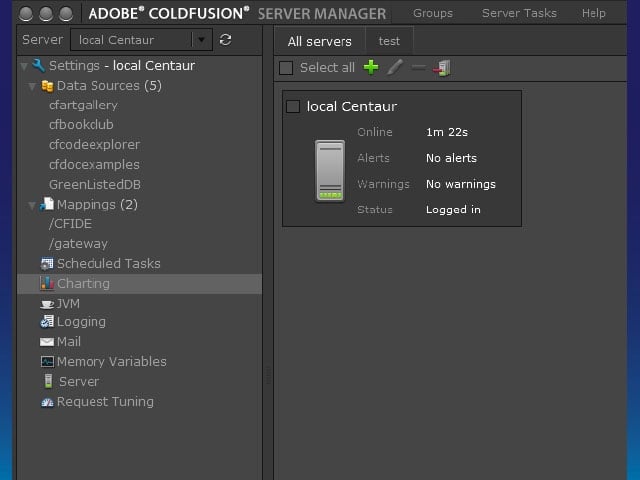Open the Scheduled Tasks label
Image resolution: width=640 pixels, height=480 pixels.
point(109,264)
